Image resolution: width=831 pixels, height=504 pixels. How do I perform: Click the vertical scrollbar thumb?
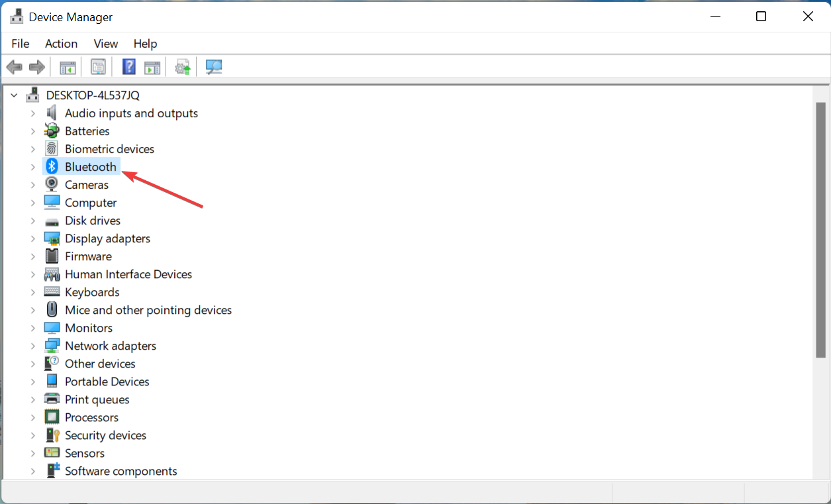820,230
